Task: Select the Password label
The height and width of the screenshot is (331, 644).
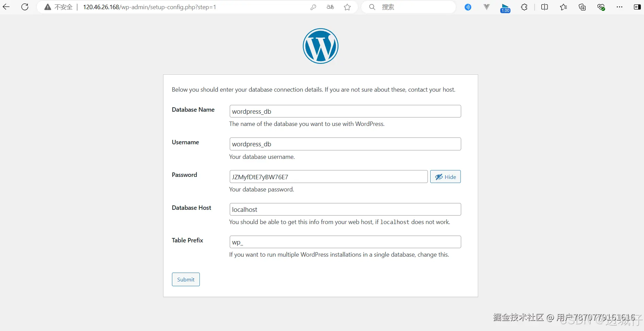Action: tap(184, 175)
